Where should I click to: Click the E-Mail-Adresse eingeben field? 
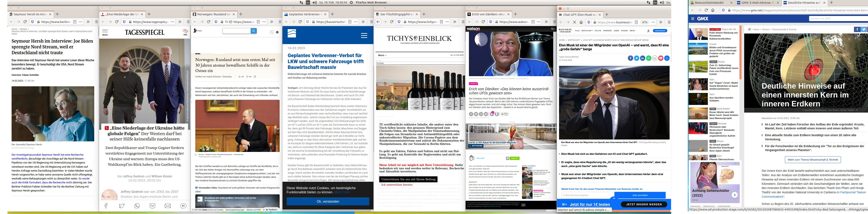(x=587, y=195)
